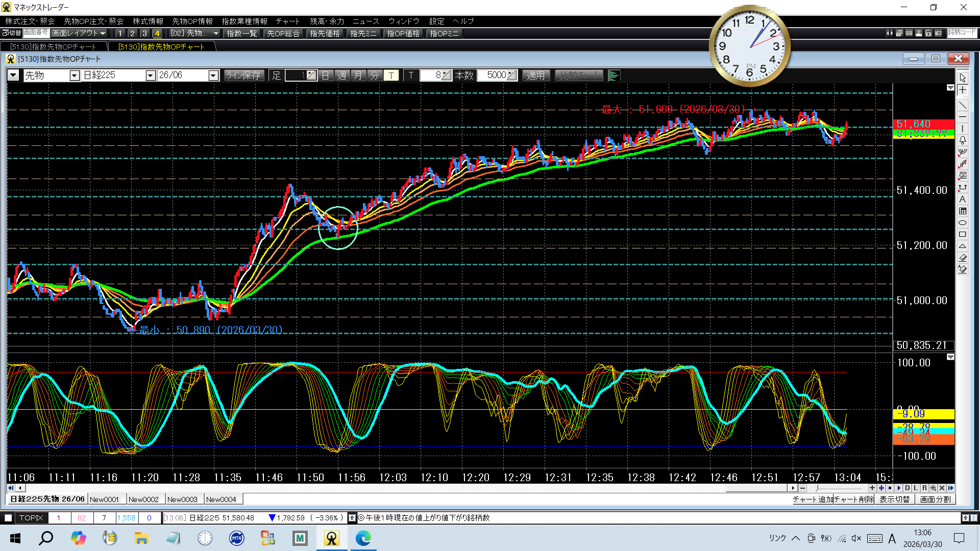Toggle the 分 minute timeframe button
The image size is (980, 551).
click(x=375, y=76)
